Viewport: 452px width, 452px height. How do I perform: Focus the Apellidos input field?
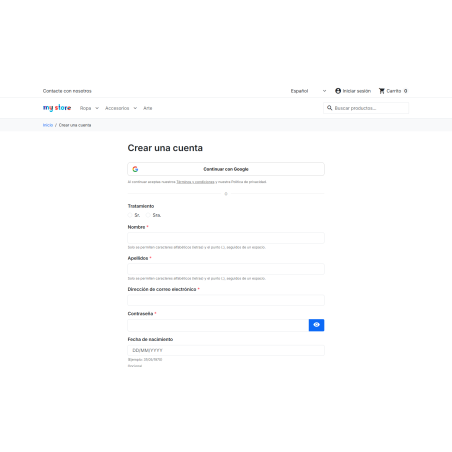pos(226,269)
